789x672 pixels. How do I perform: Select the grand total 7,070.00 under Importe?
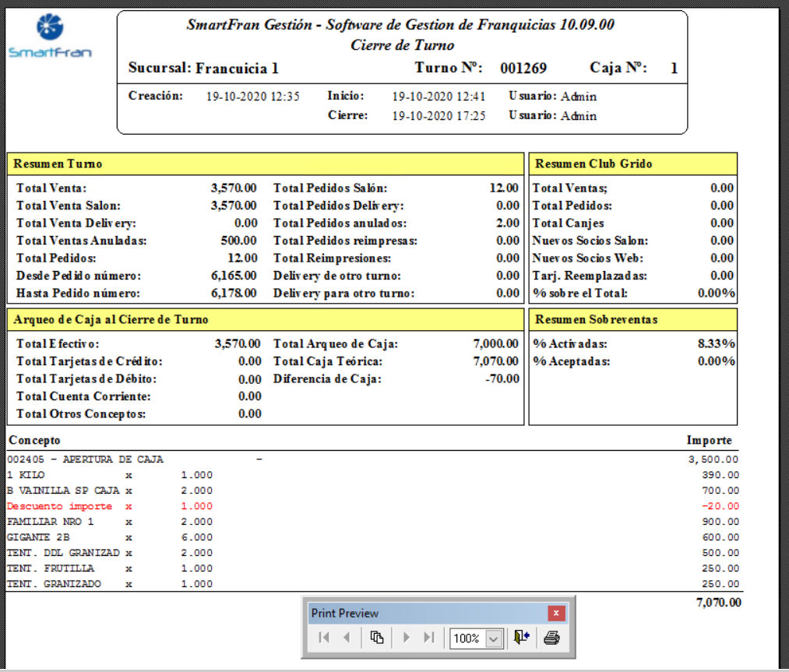click(719, 603)
